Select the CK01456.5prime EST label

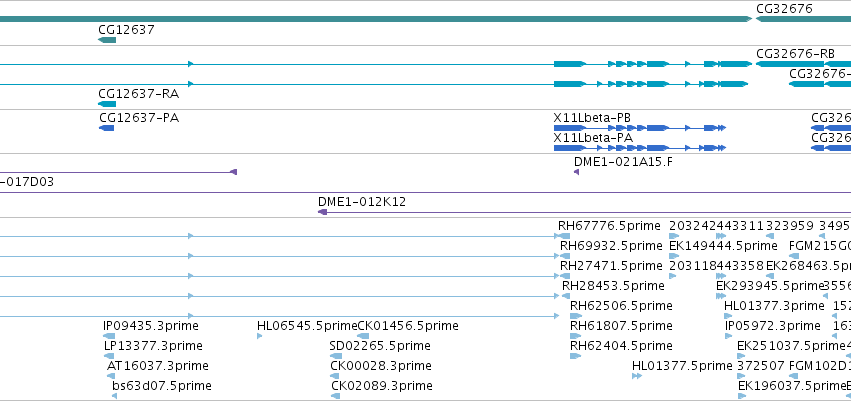click(408, 326)
